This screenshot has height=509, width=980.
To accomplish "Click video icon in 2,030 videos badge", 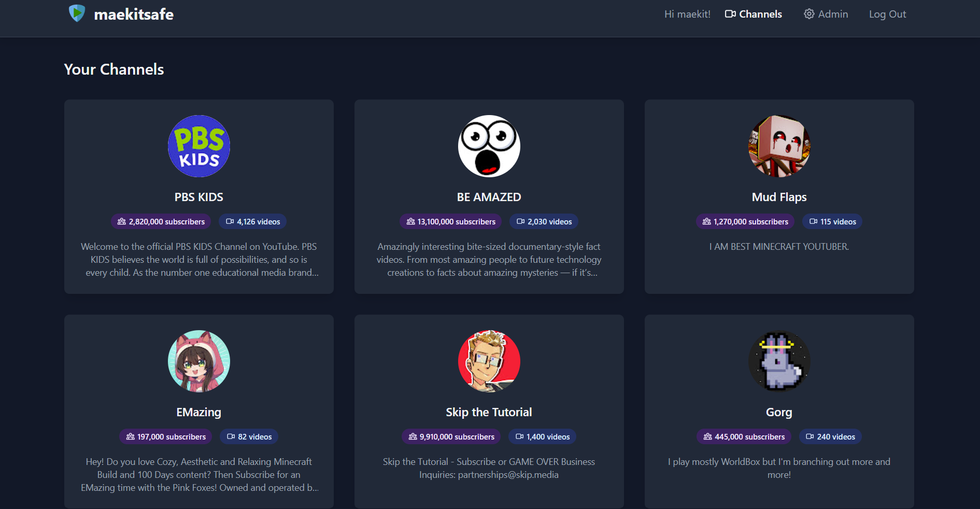I will point(521,221).
